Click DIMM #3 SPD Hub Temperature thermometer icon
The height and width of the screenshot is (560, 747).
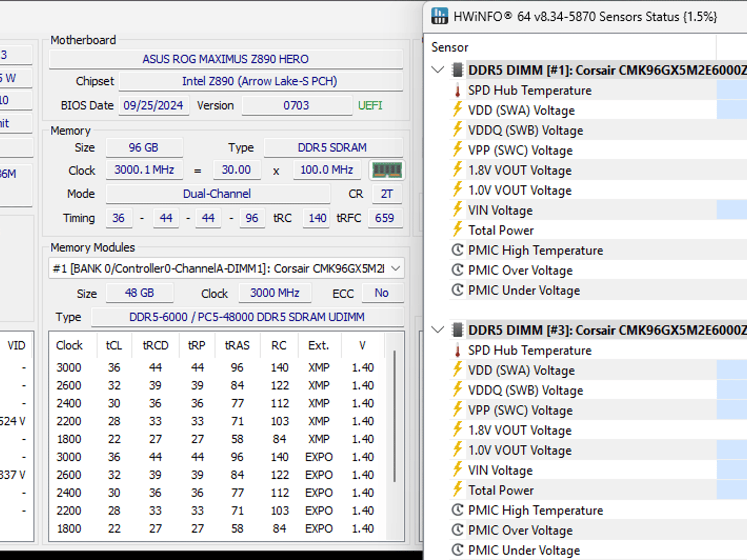point(457,350)
